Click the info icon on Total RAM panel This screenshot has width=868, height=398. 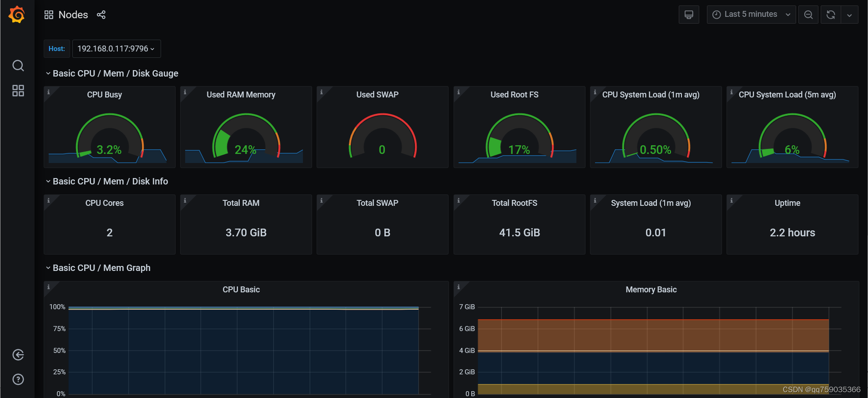point(185,200)
